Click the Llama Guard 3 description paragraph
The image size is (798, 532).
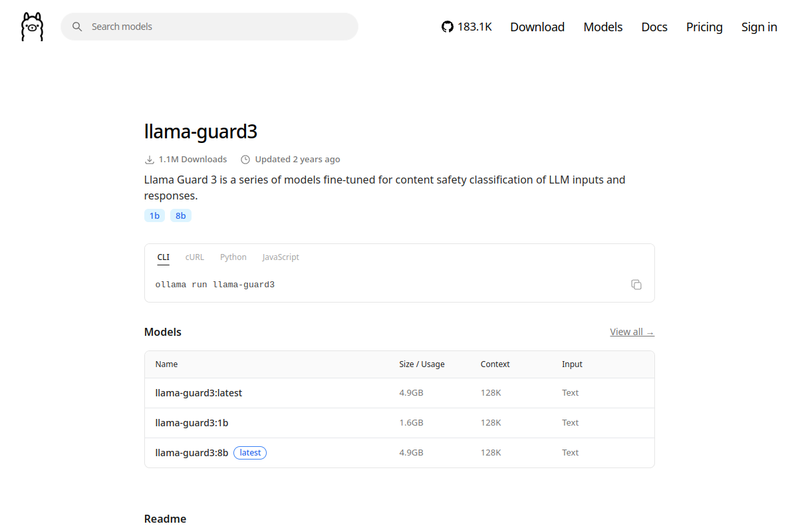click(x=385, y=188)
